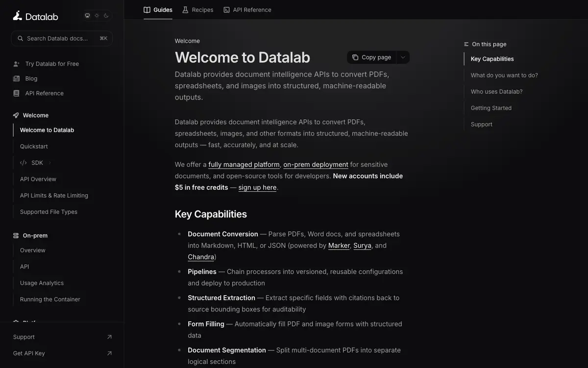Click the sidebar API Reference book icon
Image resolution: width=588 pixels, height=368 pixels.
[17, 93]
